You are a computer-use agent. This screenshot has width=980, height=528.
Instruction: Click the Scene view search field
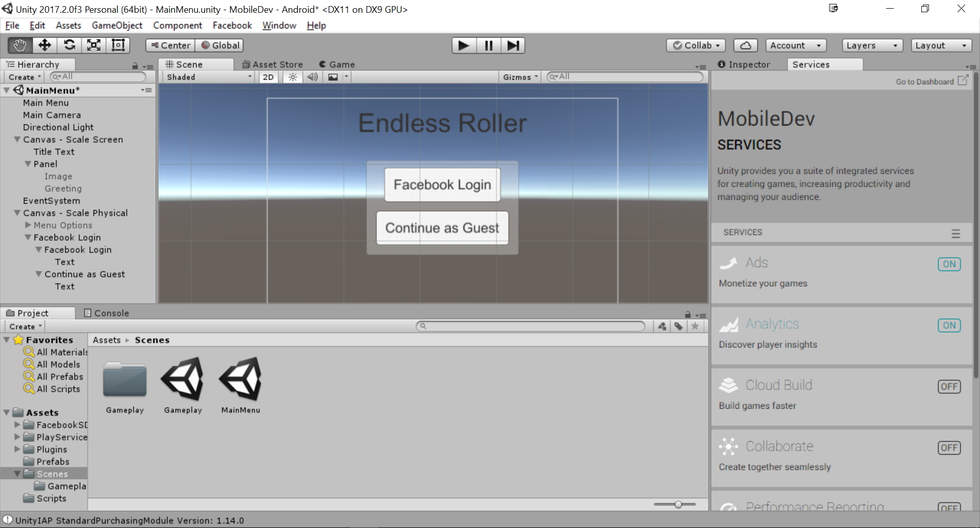(625, 77)
